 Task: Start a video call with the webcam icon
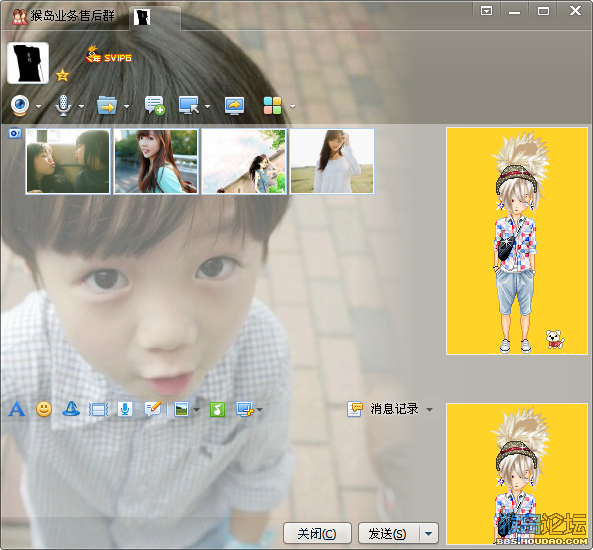[20, 106]
